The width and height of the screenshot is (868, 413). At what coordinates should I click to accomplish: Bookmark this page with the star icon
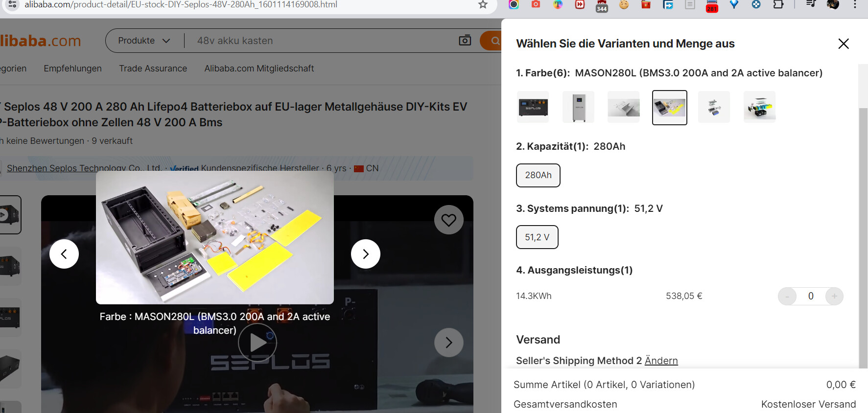click(483, 4)
